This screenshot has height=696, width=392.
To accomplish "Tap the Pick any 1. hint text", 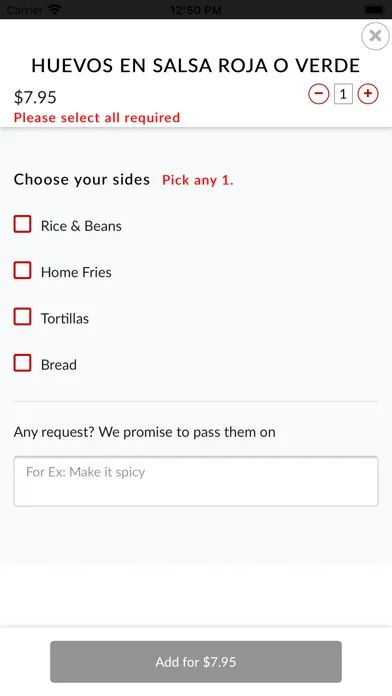I will coord(198,180).
